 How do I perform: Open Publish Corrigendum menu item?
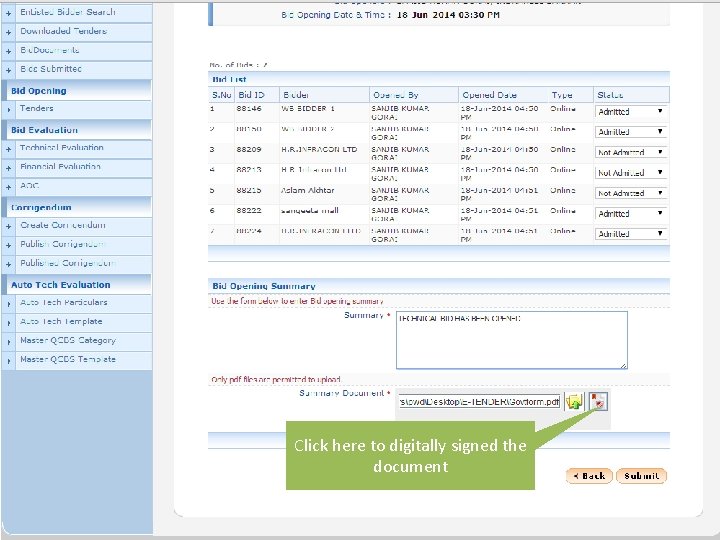click(62, 244)
